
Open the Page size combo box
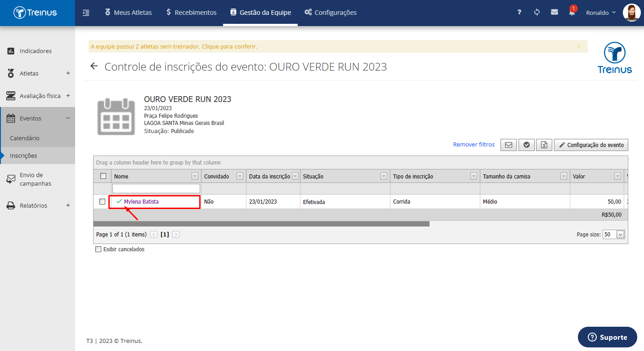click(614, 234)
